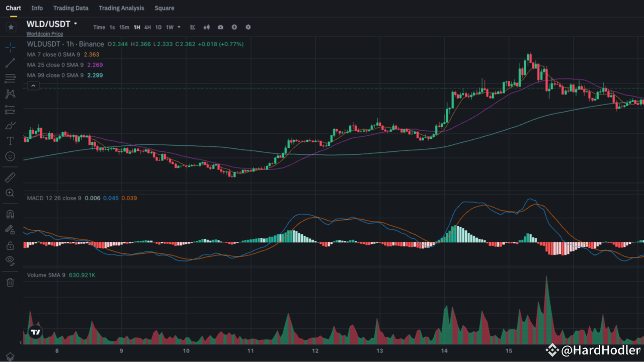Click the MA 25 value 2.269
The height and width of the screenshot is (362, 644).
point(95,65)
